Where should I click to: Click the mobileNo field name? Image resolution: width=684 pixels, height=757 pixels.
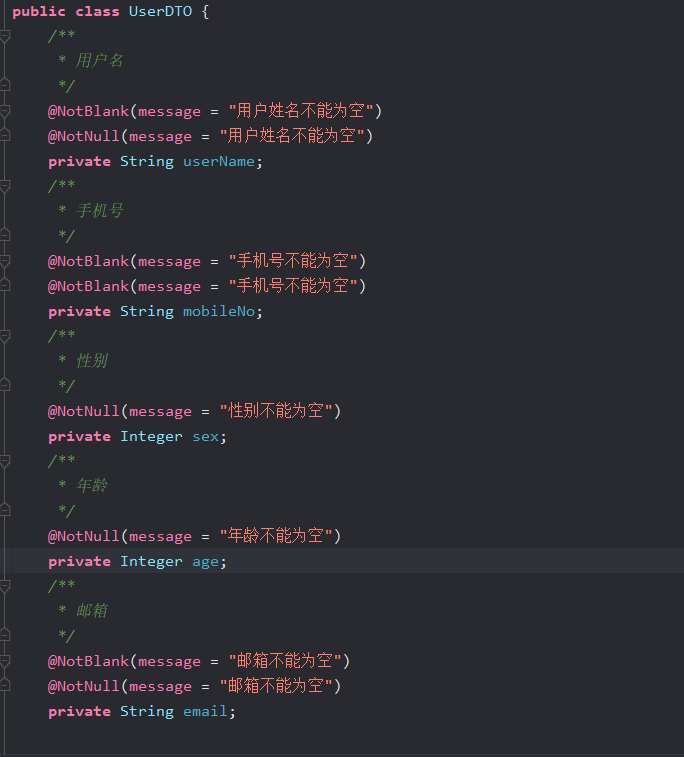(x=218, y=311)
